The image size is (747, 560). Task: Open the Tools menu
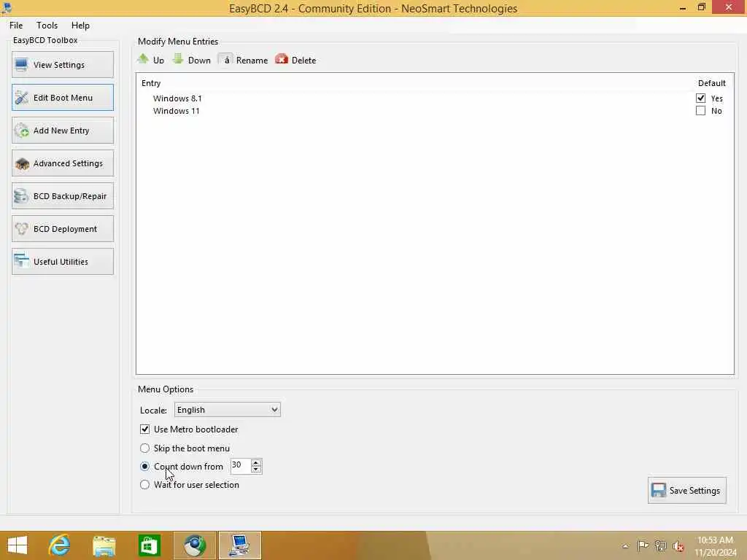click(47, 26)
